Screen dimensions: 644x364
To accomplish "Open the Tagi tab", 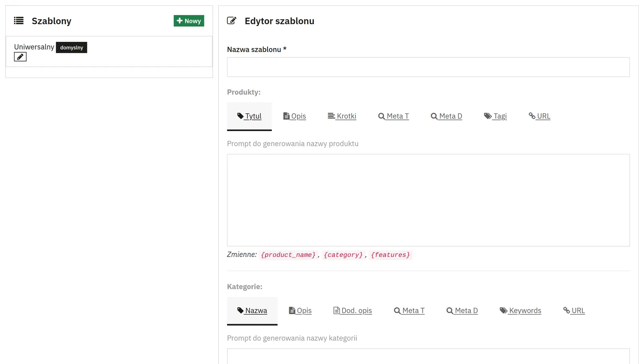I will 495,116.
